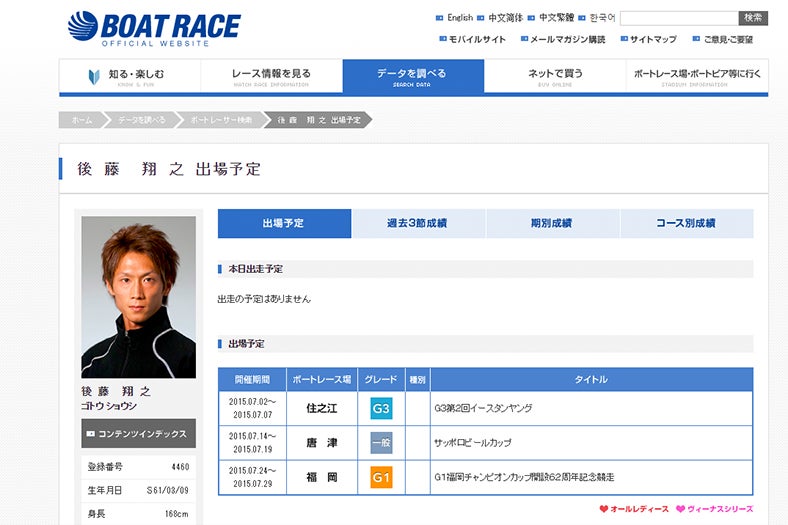Screen dimensions: 788x525
Task: Click the G1 grade badge for 福岡
Action: click(x=381, y=478)
